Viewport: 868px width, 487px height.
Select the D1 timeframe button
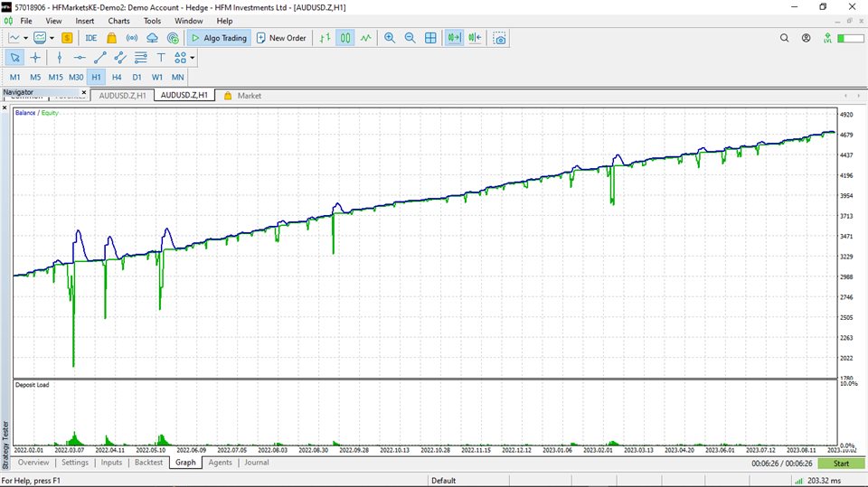pyautogui.click(x=137, y=77)
